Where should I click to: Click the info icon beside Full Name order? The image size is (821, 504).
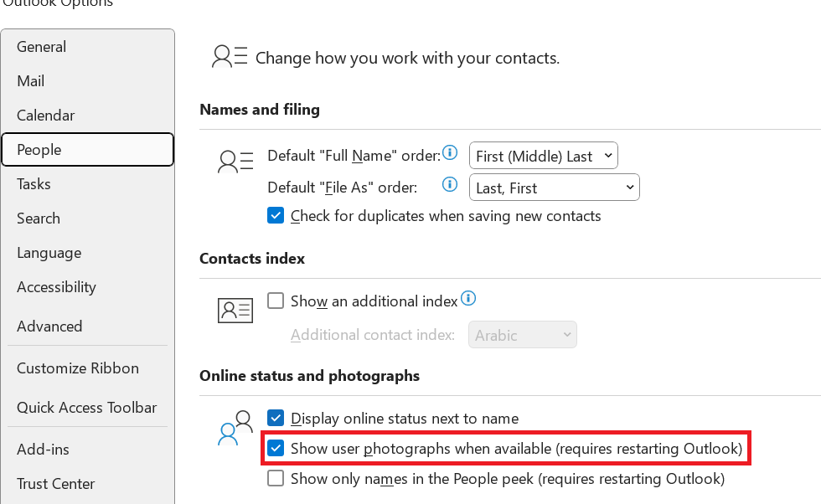click(450, 153)
